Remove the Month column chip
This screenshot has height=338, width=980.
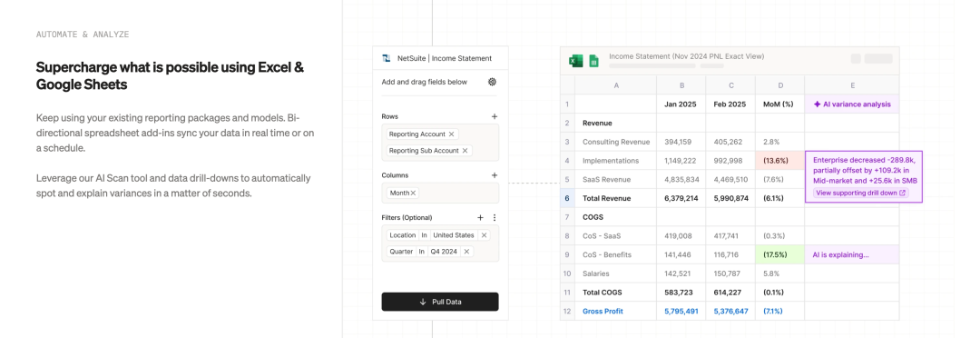point(413,193)
